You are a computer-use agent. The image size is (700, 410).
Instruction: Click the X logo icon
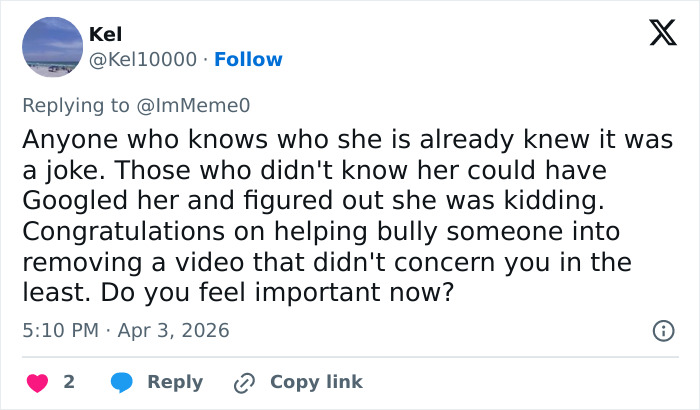click(656, 34)
